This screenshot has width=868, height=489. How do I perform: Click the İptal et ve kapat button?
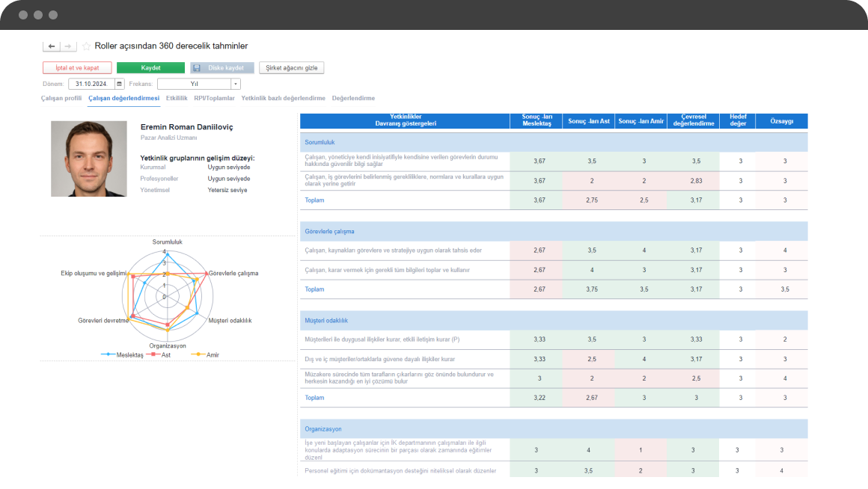tap(77, 68)
